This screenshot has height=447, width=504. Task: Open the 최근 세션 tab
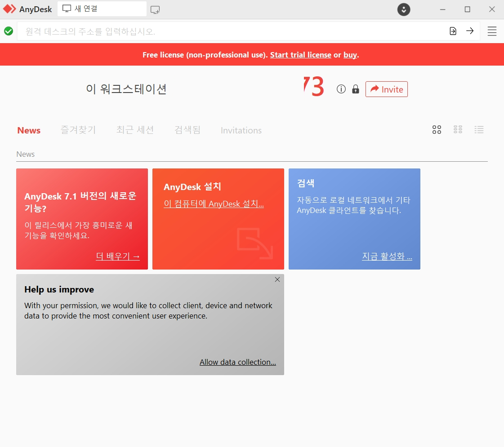coord(135,130)
